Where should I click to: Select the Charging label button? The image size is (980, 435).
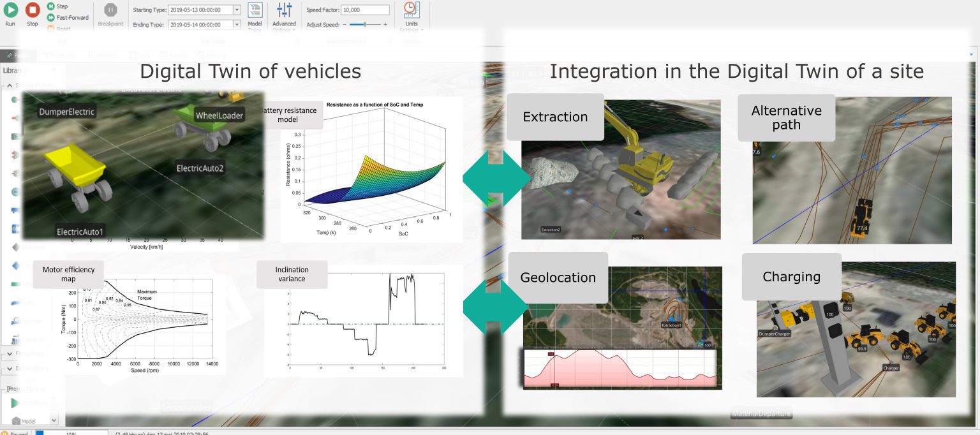791,277
